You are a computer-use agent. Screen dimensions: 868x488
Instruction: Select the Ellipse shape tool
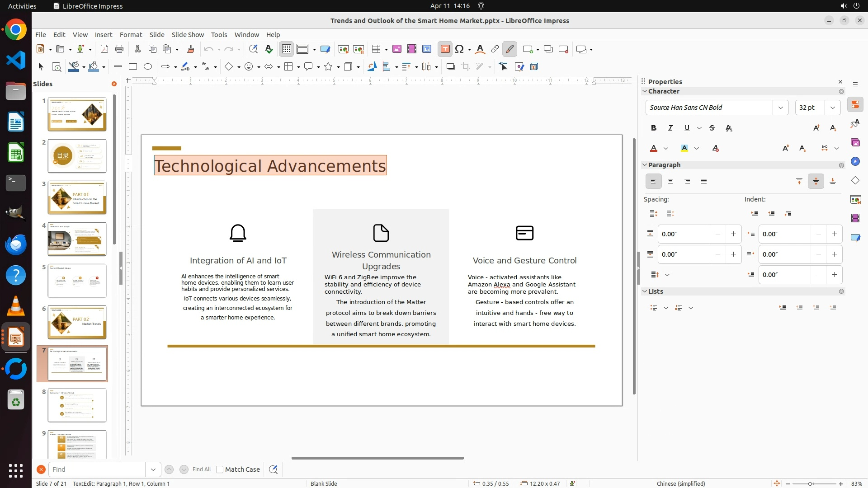tap(148, 67)
